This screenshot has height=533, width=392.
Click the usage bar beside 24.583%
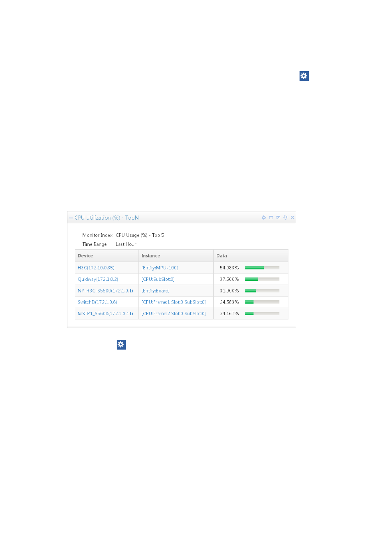tap(262, 302)
